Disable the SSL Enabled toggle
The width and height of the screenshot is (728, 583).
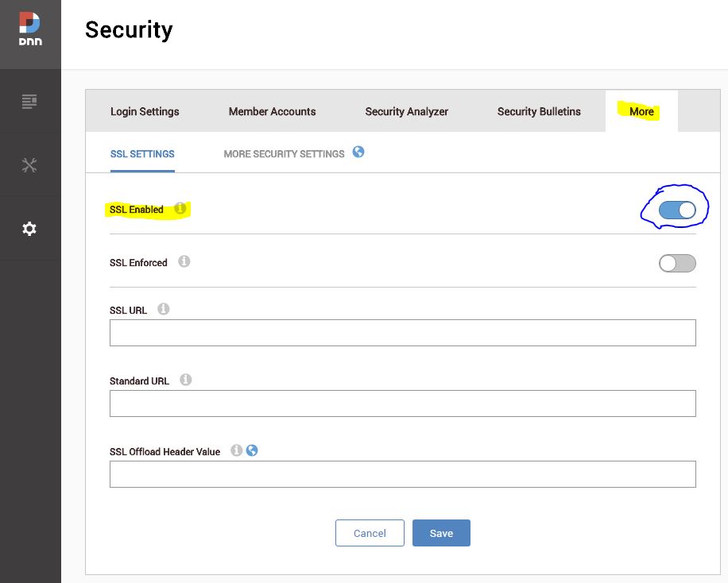[x=677, y=210]
